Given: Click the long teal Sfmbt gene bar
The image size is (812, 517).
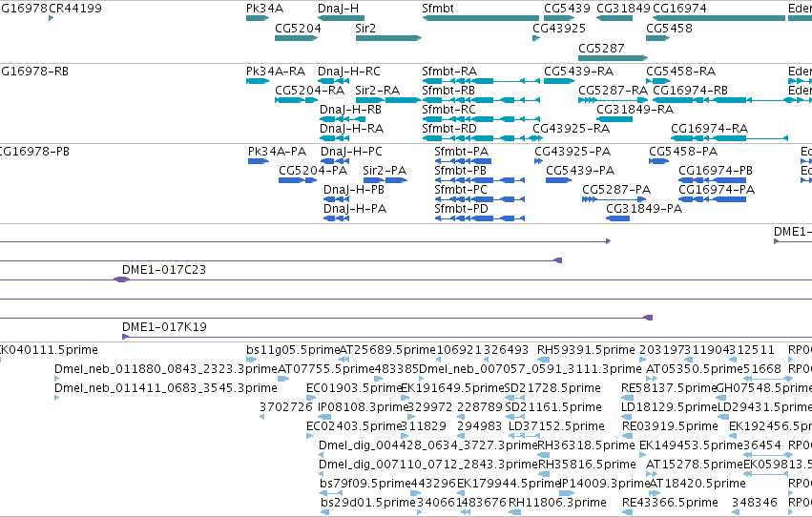Looking at the screenshot, I should 481,18.
